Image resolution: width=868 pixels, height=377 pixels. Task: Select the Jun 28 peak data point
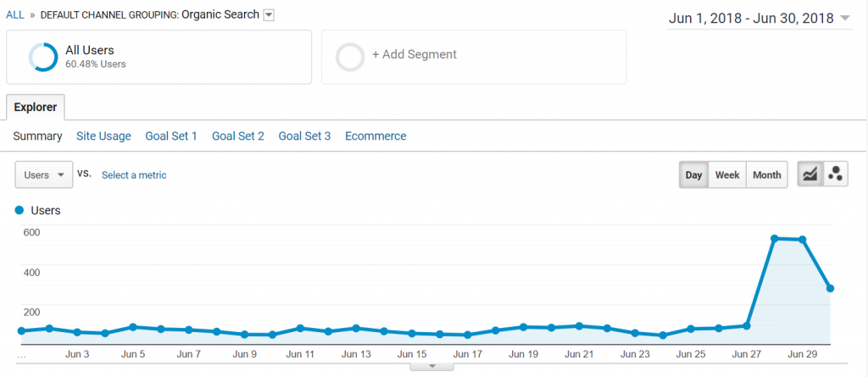click(775, 239)
